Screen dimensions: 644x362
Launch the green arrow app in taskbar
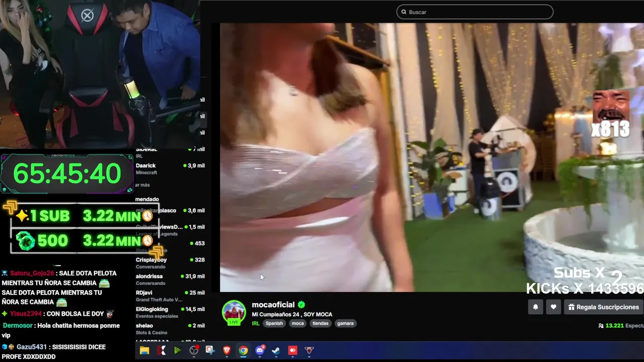178,350
